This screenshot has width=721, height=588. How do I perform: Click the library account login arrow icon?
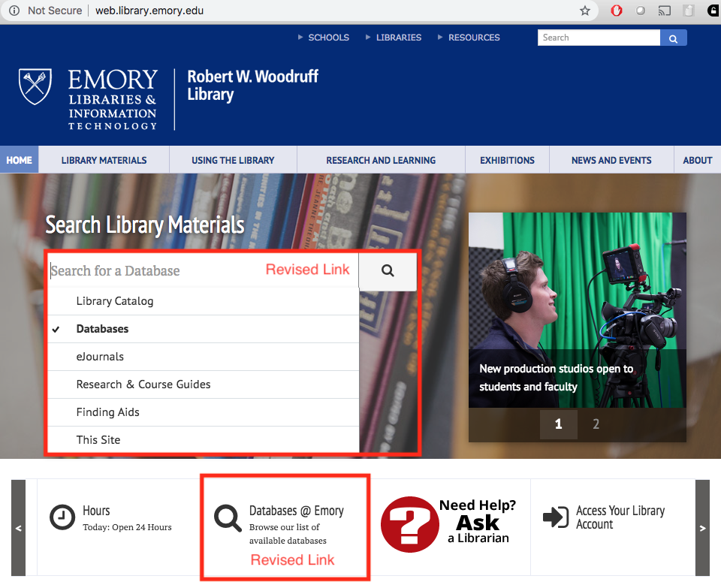pos(556,517)
